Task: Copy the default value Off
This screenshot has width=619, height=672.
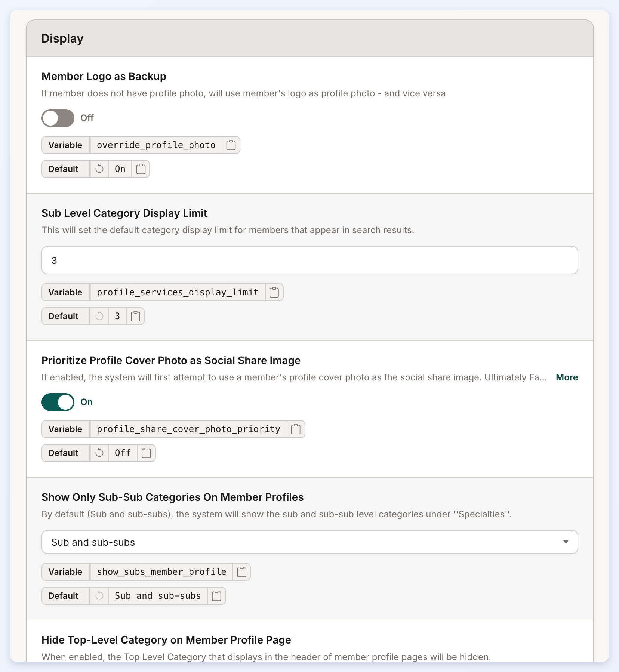Action: tap(147, 453)
